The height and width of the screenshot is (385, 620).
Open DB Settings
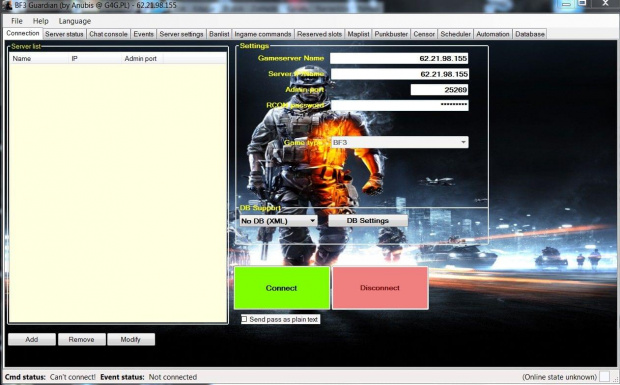click(x=368, y=221)
